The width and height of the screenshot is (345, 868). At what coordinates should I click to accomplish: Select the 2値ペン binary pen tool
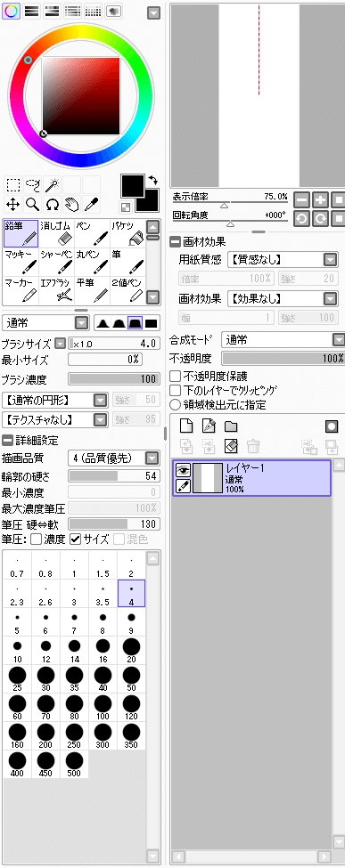point(127,290)
